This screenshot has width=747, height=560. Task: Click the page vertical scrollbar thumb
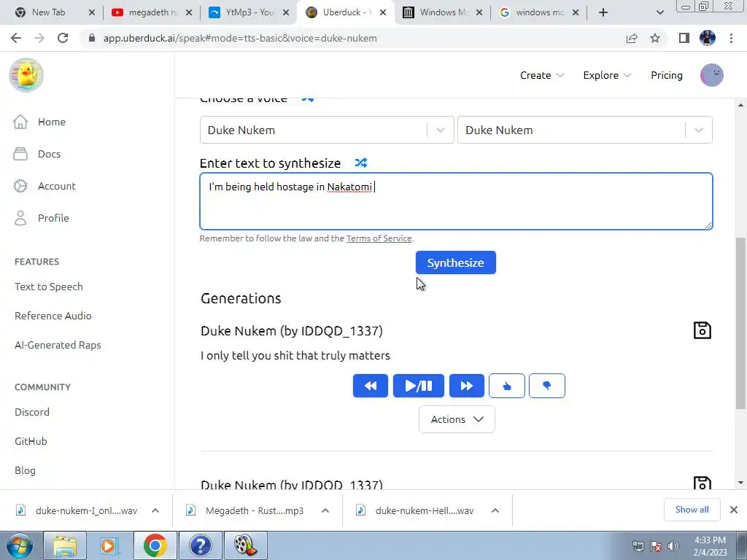741,323
